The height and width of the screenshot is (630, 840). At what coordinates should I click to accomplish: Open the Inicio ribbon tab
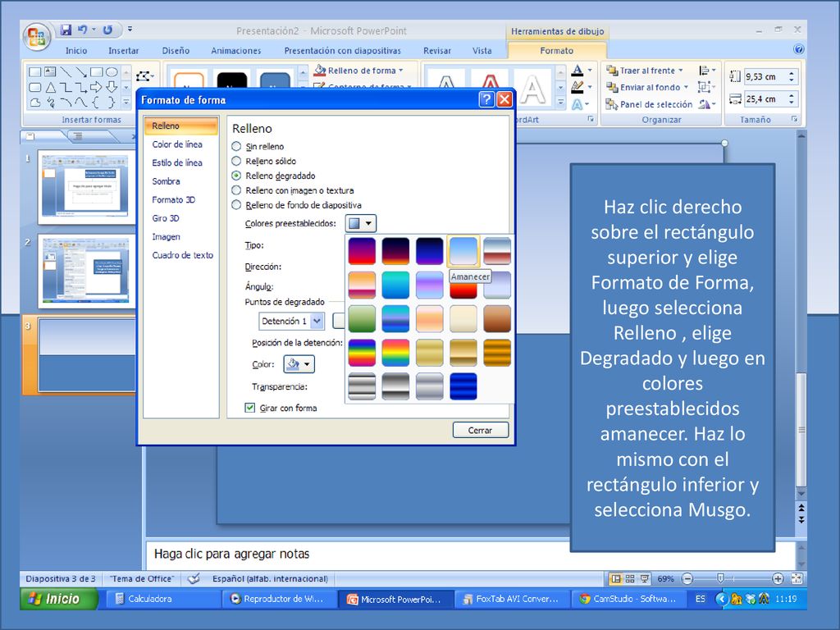pos(76,50)
